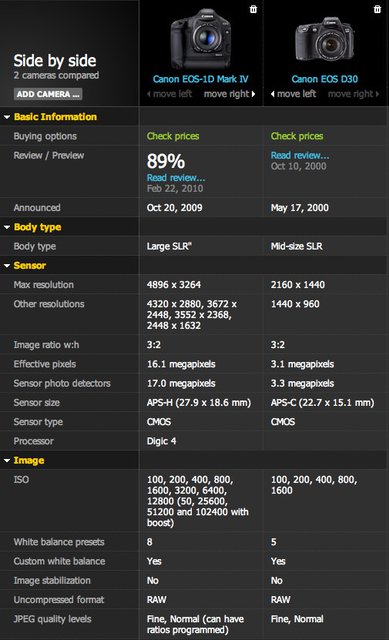Move Canon EOS-1D Mark IV right

pyautogui.click(x=229, y=94)
